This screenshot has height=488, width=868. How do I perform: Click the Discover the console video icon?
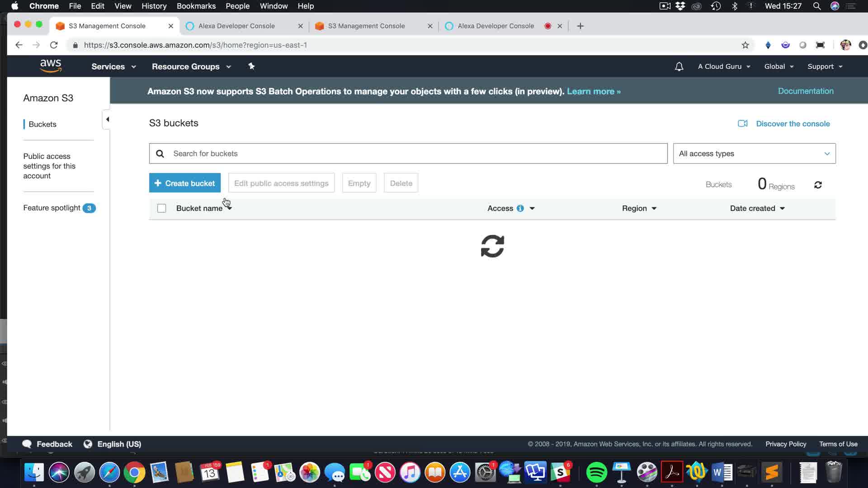pos(742,123)
